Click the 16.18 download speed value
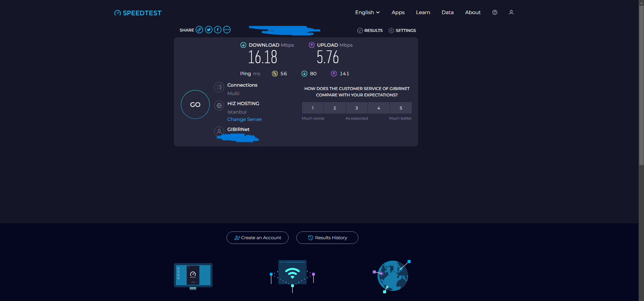 [263, 57]
